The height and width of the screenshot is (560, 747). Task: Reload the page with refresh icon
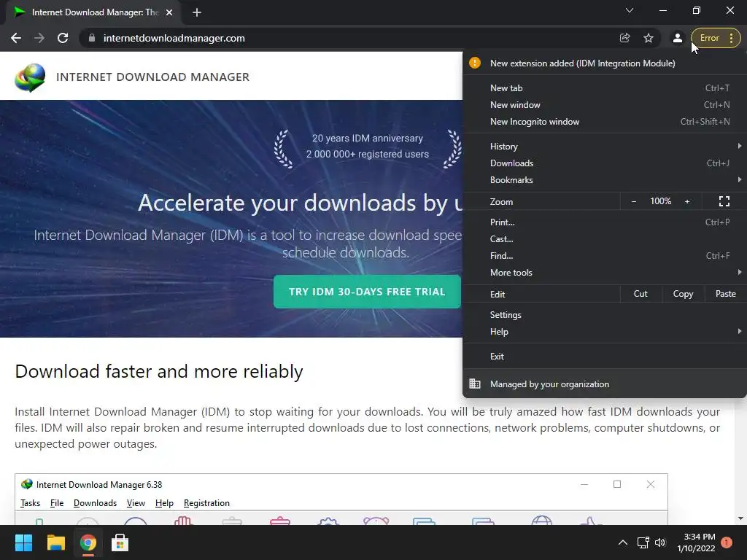tap(63, 38)
